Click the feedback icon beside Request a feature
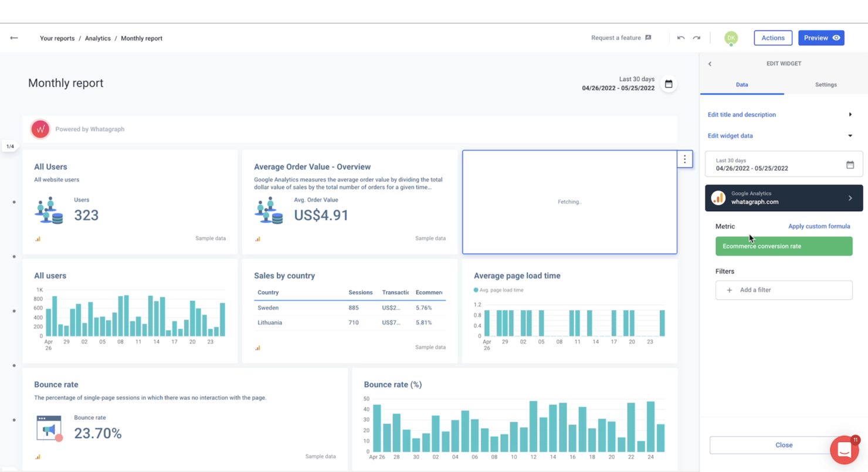Image resolution: width=868 pixels, height=472 pixels. pyautogui.click(x=648, y=38)
